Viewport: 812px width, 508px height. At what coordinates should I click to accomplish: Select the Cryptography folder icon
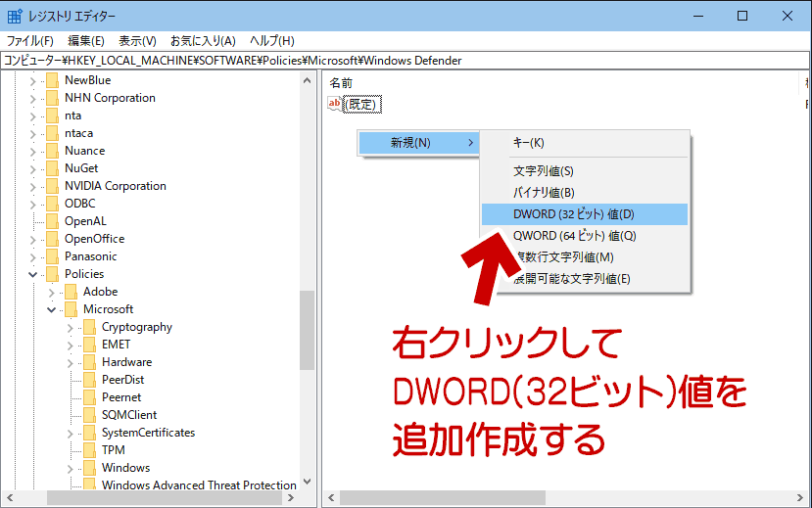[89, 327]
